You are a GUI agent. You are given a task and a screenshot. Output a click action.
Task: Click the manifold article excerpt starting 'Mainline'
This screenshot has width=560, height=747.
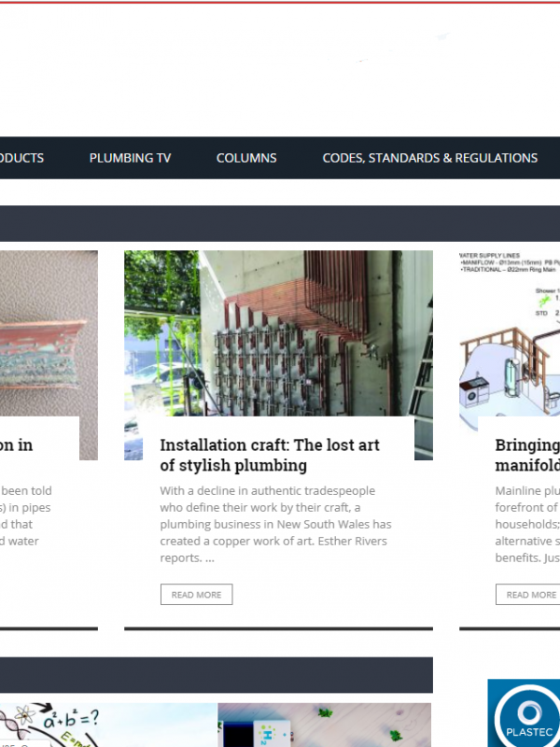pos(527,524)
